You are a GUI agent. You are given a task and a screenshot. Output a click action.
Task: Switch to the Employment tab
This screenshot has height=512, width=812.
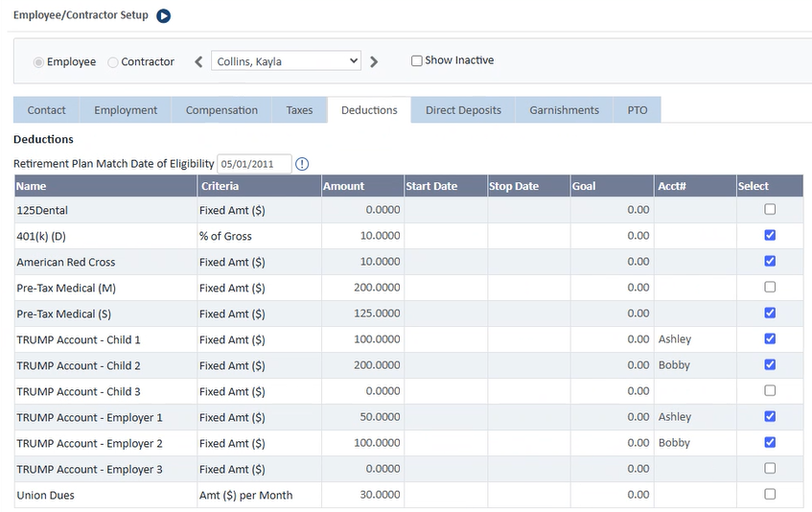pos(126,109)
